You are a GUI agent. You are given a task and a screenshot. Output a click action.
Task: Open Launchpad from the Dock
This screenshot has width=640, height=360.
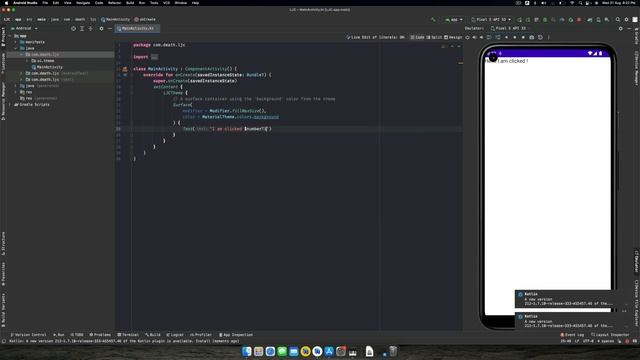(258, 351)
